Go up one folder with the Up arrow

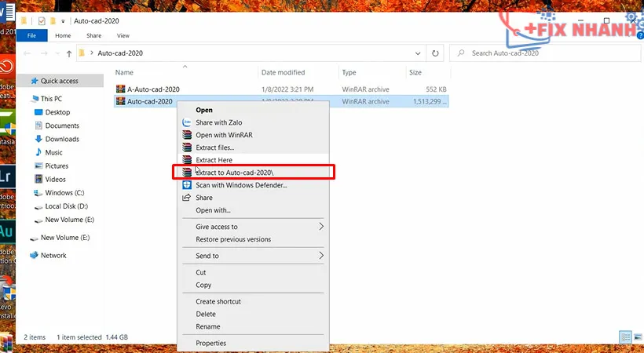[69, 53]
